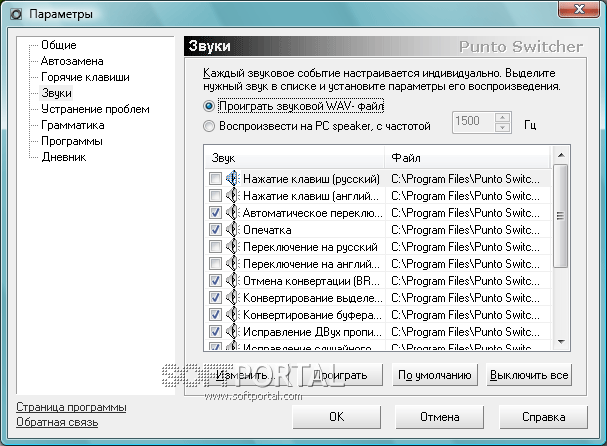Click speaker icon for Отмена конвертации

[233, 281]
